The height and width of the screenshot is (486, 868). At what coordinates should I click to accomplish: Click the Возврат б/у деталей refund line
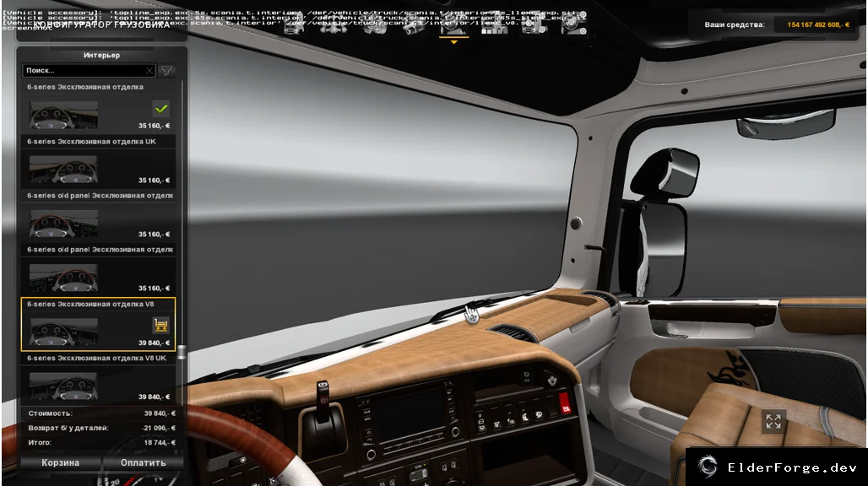pos(102,428)
